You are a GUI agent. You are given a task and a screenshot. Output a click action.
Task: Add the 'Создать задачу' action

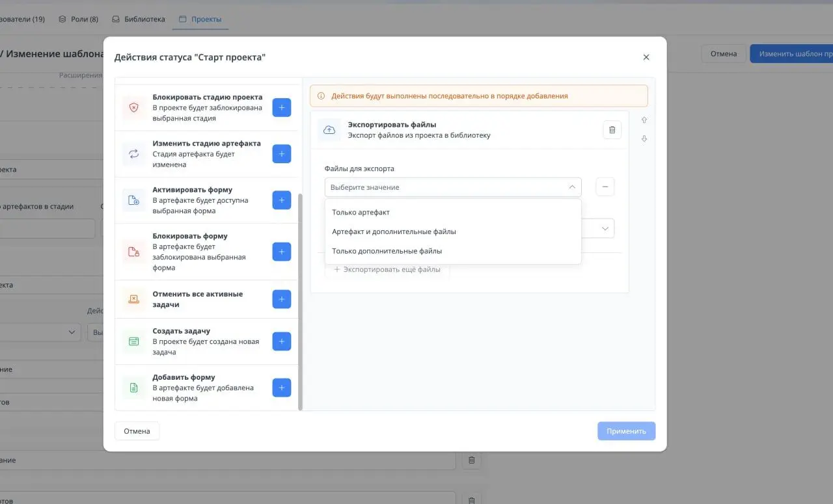281,341
